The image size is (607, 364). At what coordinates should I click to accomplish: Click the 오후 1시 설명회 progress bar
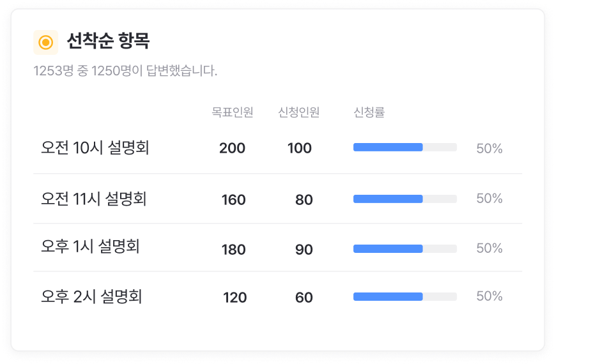point(405,248)
